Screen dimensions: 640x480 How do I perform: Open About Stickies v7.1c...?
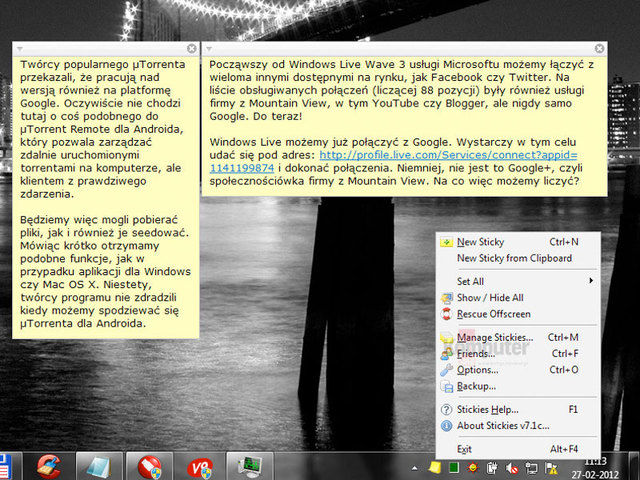pyautogui.click(x=518, y=426)
